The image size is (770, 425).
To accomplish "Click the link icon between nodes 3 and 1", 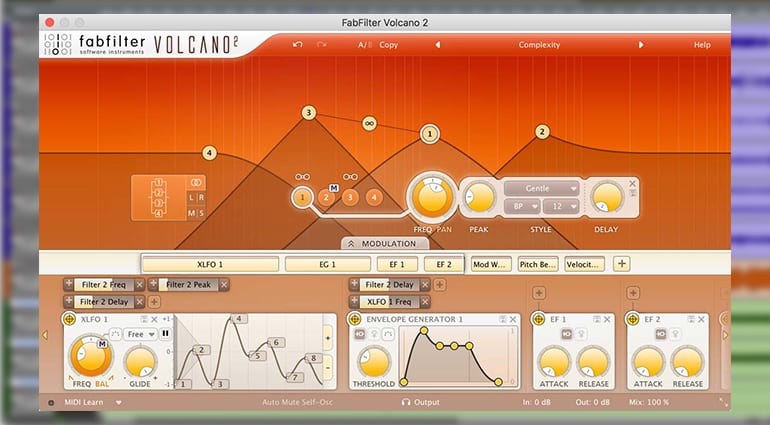I will coord(369,123).
